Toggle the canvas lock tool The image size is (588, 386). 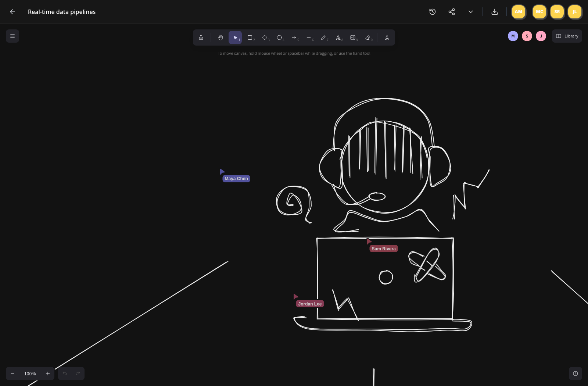point(201,37)
